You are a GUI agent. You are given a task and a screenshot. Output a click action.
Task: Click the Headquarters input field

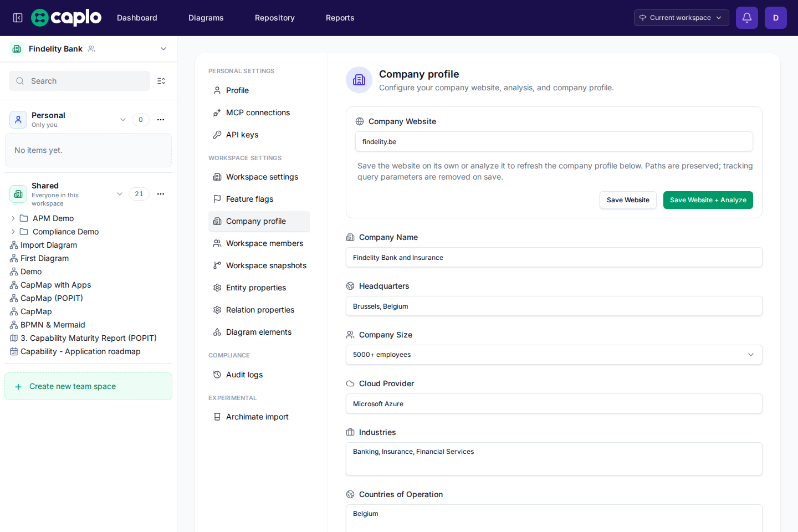click(554, 306)
